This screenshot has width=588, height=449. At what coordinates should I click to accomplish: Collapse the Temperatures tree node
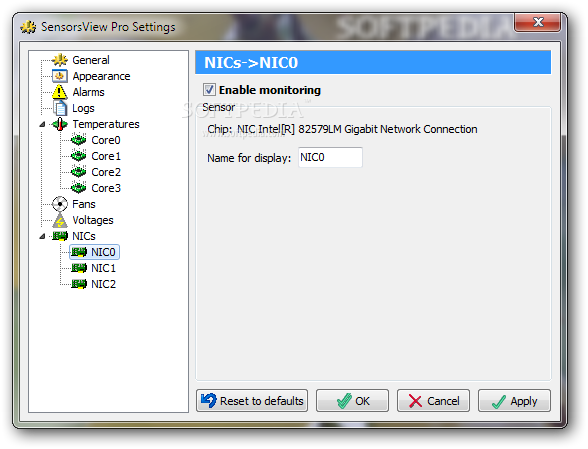[x=42, y=124]
